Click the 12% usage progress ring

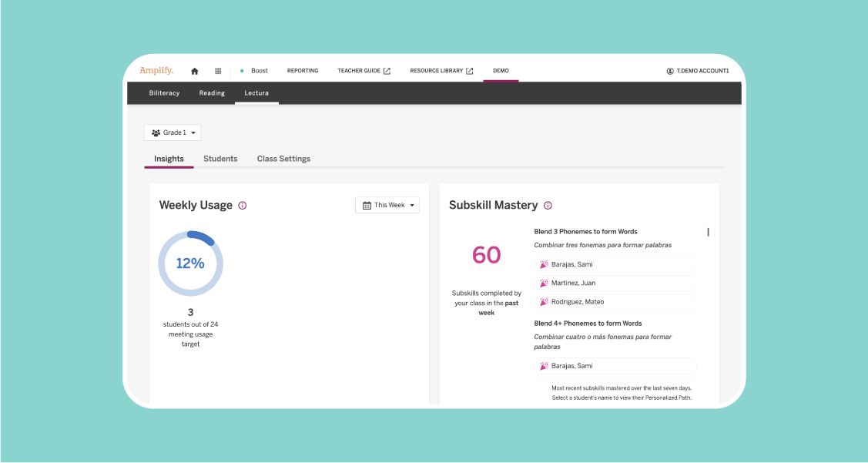(x=190, y=263)
